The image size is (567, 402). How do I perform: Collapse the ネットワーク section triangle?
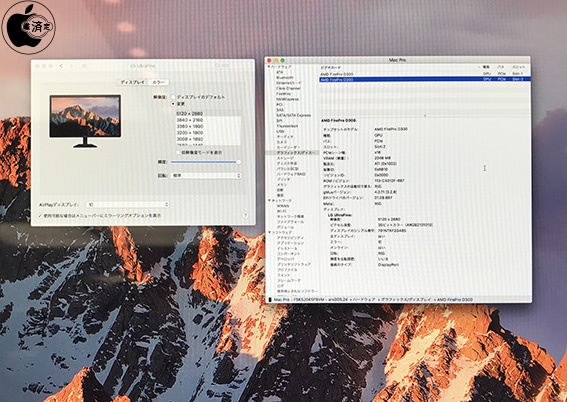pos(269,200)
